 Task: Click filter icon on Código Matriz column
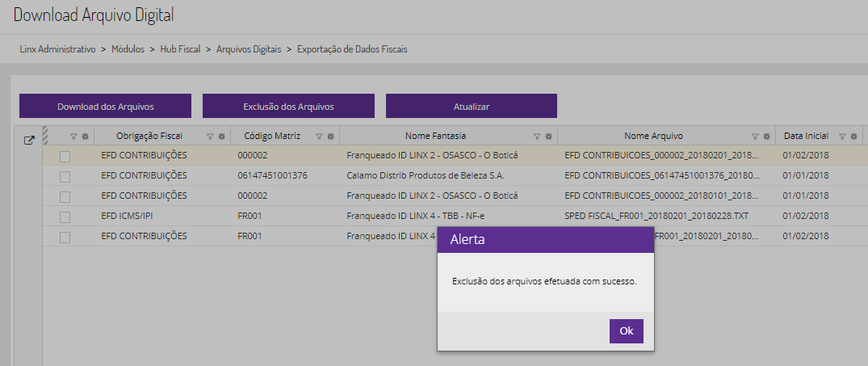pos(320,137)
